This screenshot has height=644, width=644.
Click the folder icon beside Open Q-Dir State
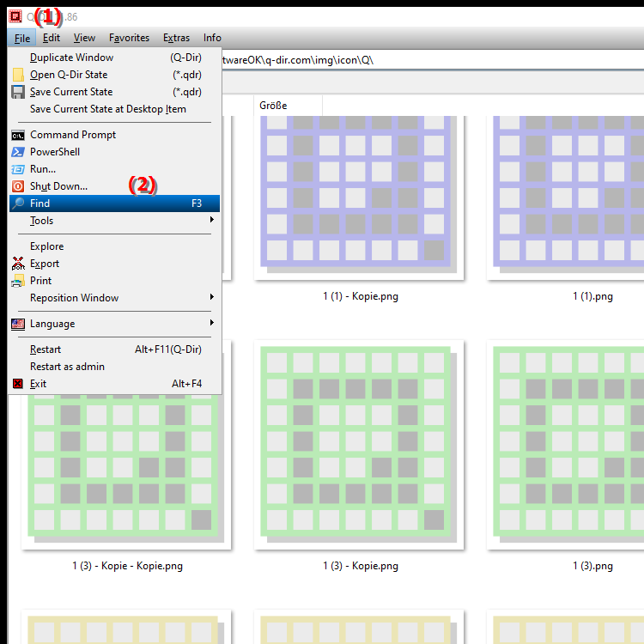[x=18, y=75]
